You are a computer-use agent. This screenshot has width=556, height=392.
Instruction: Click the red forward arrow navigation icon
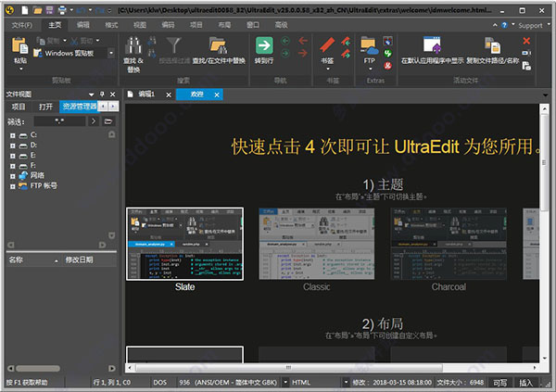[x=303, y=53]
